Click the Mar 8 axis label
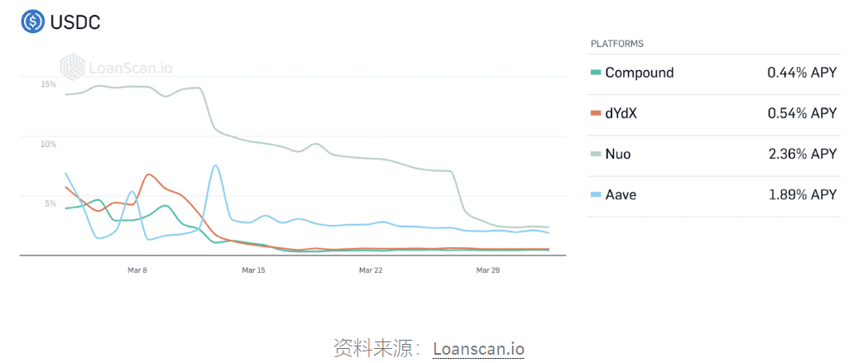This screenshot has width=868, height=363. [x=137, y=270]
